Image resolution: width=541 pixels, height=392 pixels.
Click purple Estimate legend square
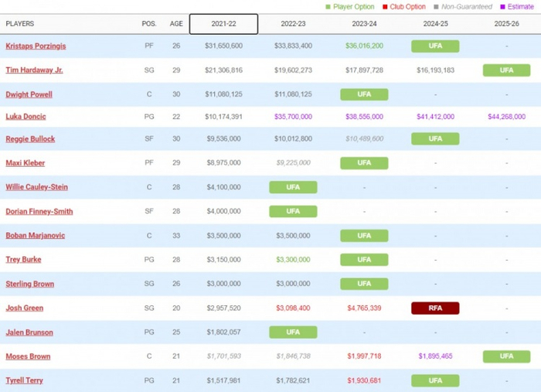point(502,7)
